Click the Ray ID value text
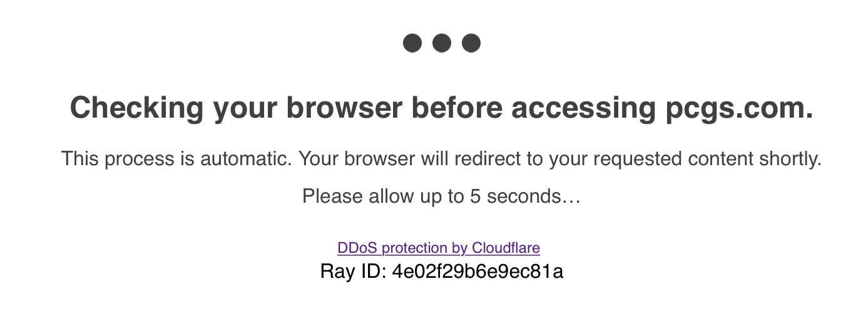 (477, 272)
